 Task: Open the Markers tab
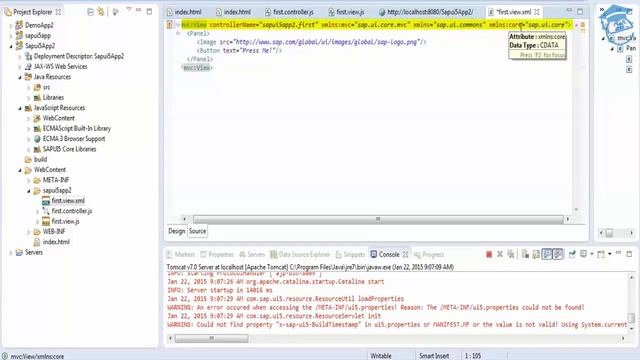pos(180,254)
